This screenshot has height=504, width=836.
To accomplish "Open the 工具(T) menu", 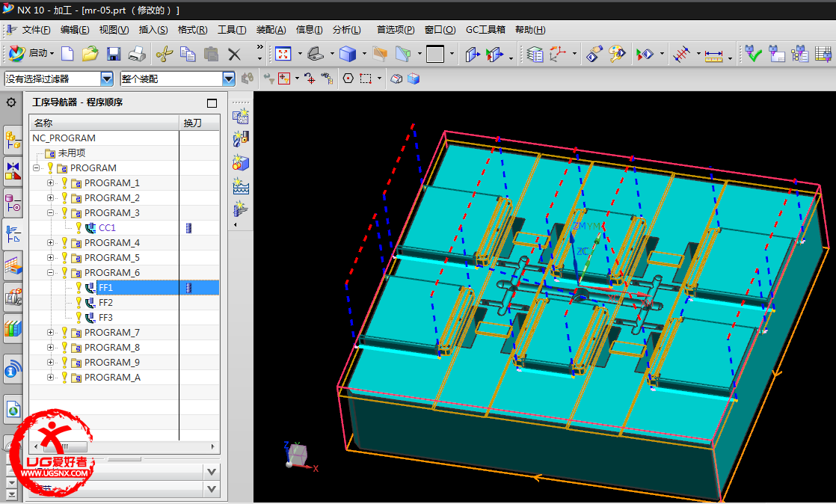I will [232, 30].
